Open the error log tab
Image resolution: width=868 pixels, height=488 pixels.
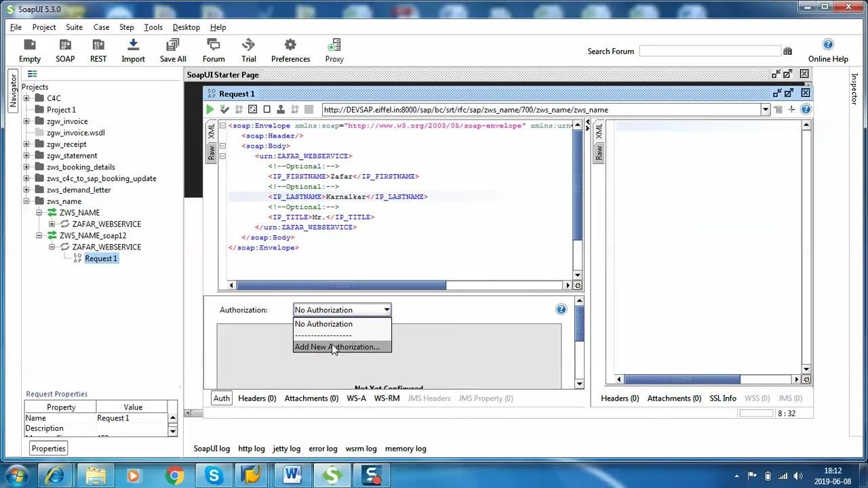tap(323, 448)
